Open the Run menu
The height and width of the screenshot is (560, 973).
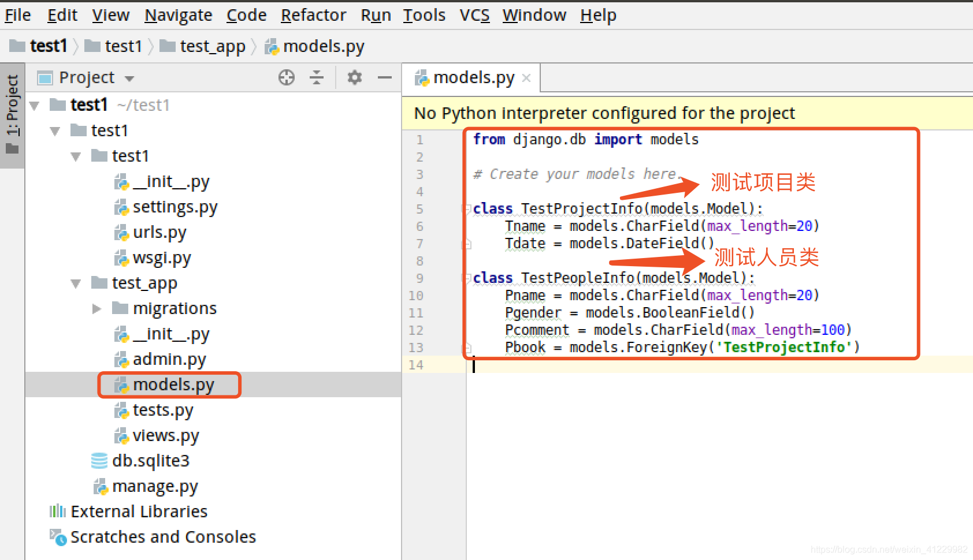coord(376,15)
